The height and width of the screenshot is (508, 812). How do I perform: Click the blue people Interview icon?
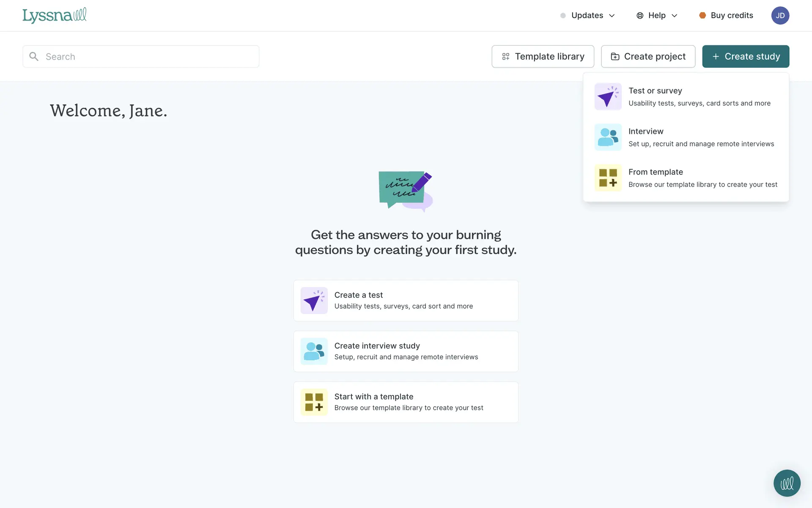[608, 137]
